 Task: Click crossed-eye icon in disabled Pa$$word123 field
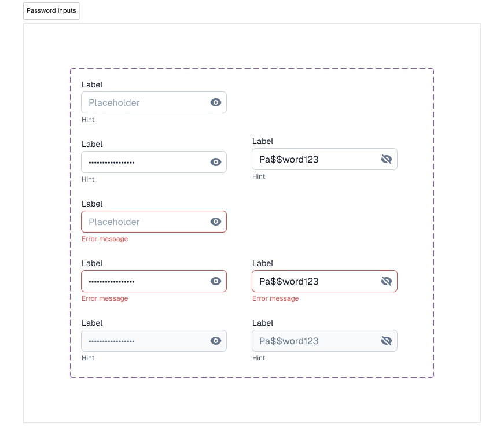[x=387, y=341]
